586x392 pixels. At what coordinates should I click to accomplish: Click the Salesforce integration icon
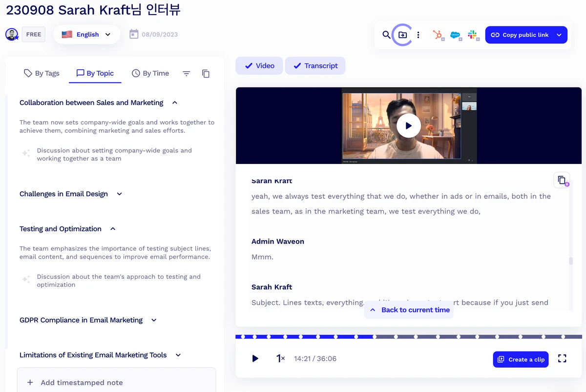(456, 35)
